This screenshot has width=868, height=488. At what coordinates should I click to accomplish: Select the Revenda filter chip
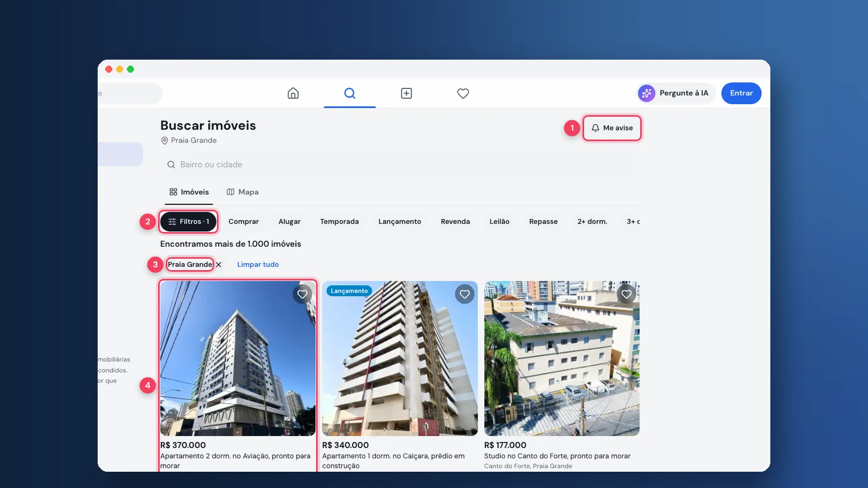click(455, 222)
